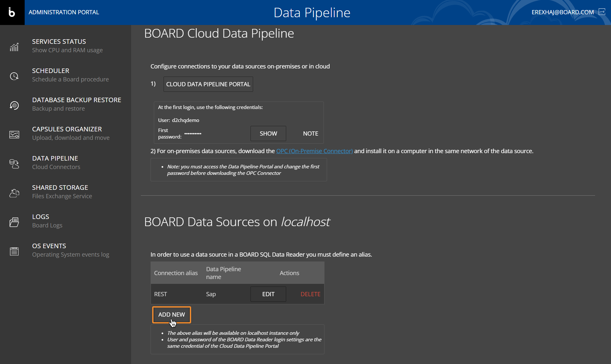
Task: Click the Data Pipeline page title
Action: (x=312, y=13)
